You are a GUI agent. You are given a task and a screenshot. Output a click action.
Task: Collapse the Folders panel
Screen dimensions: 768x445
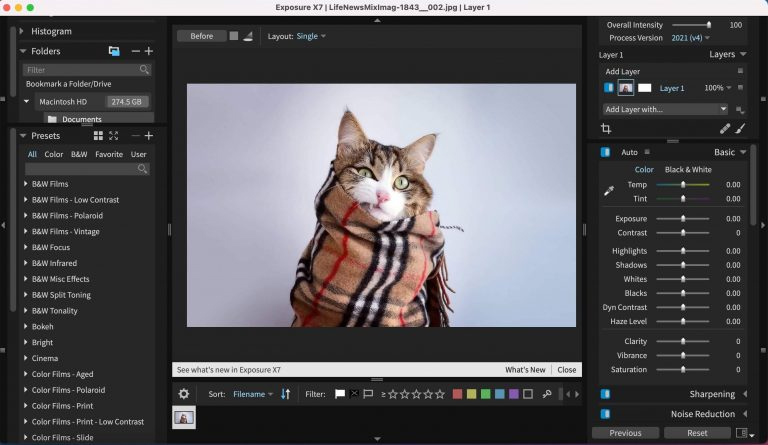tap(23, 51)
